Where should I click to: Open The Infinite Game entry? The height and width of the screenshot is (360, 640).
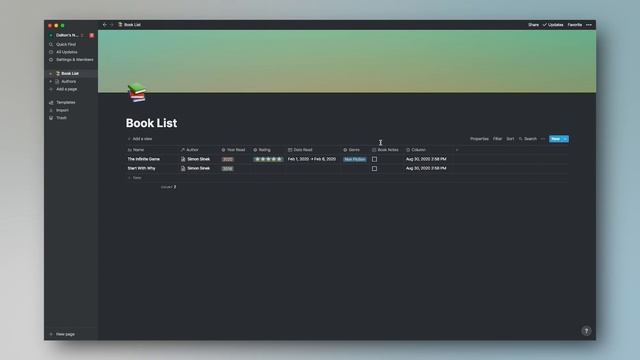(x=144, y=159)
